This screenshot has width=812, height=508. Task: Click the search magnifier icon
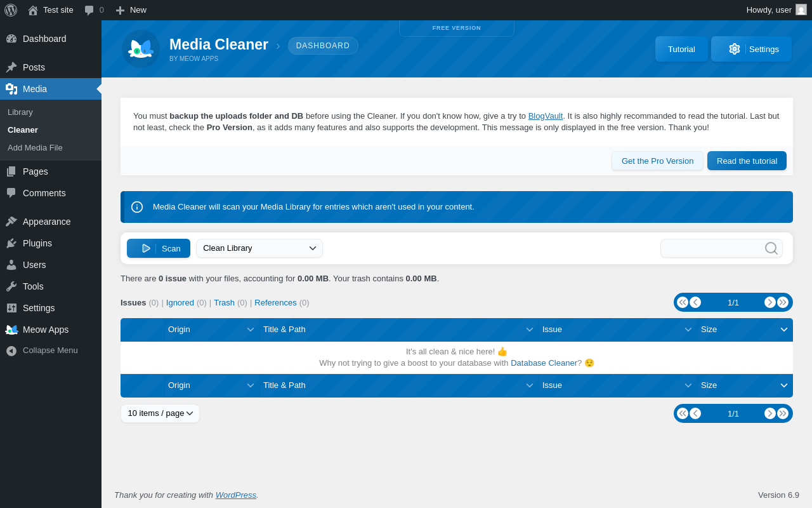[x=771, y=248]
